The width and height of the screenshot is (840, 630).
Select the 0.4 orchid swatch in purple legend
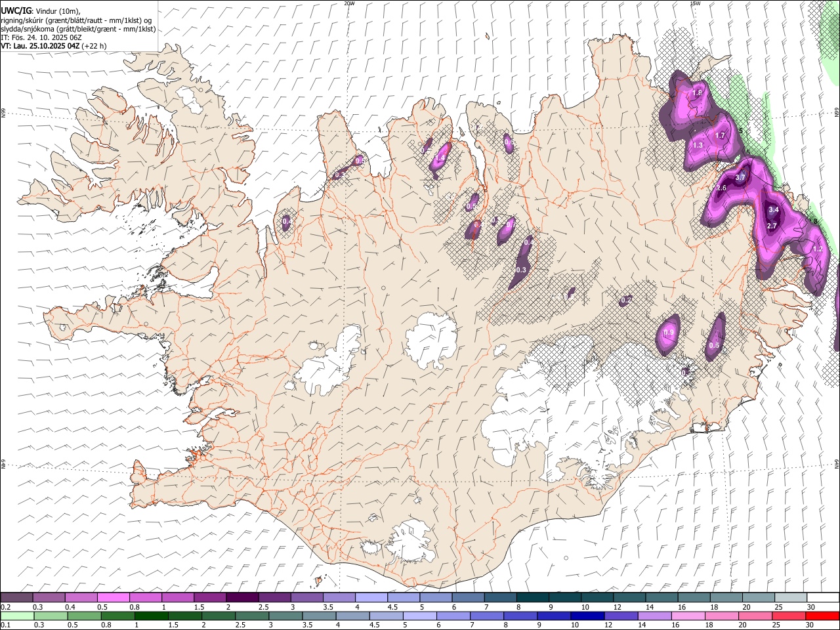coord(81,598)
